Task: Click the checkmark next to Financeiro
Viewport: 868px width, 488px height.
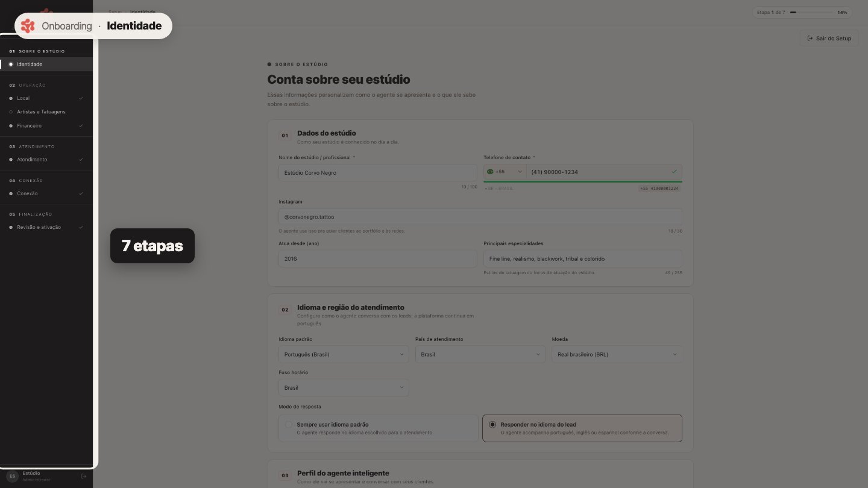Action: [81, 126]
